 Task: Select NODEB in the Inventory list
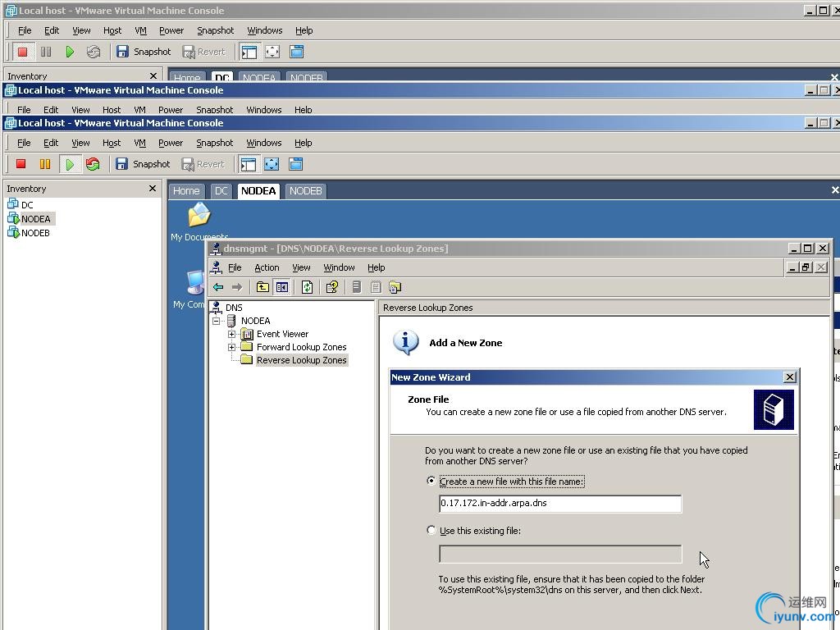(35, 233)
